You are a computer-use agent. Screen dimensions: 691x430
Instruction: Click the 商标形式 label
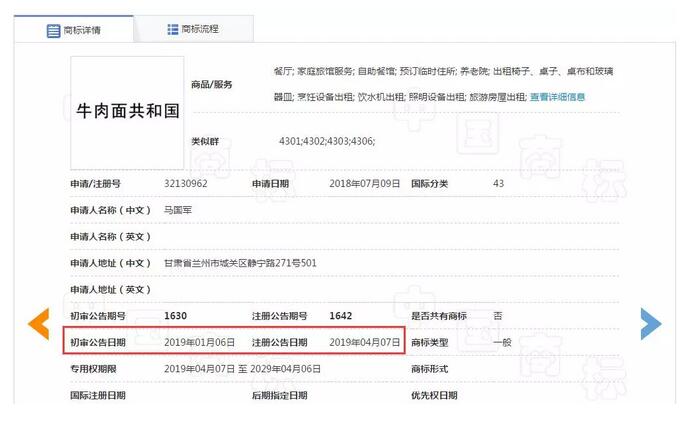(430, 369)
